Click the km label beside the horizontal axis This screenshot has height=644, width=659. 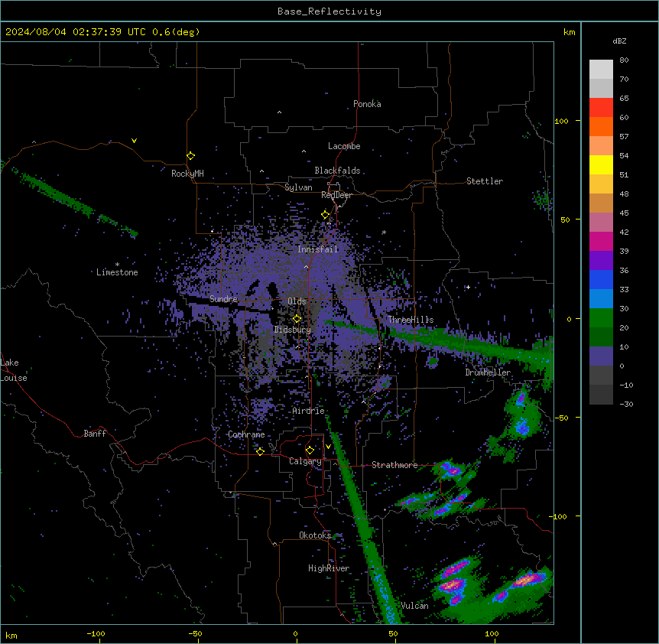click(11, 635)
